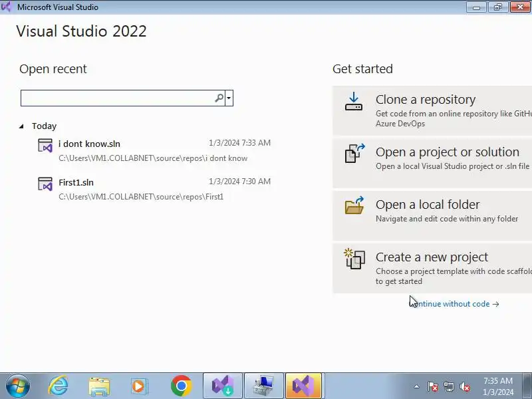532x399 pixels.
Task: Open the i dont know.sln recent solution
Action: [154, 151]
